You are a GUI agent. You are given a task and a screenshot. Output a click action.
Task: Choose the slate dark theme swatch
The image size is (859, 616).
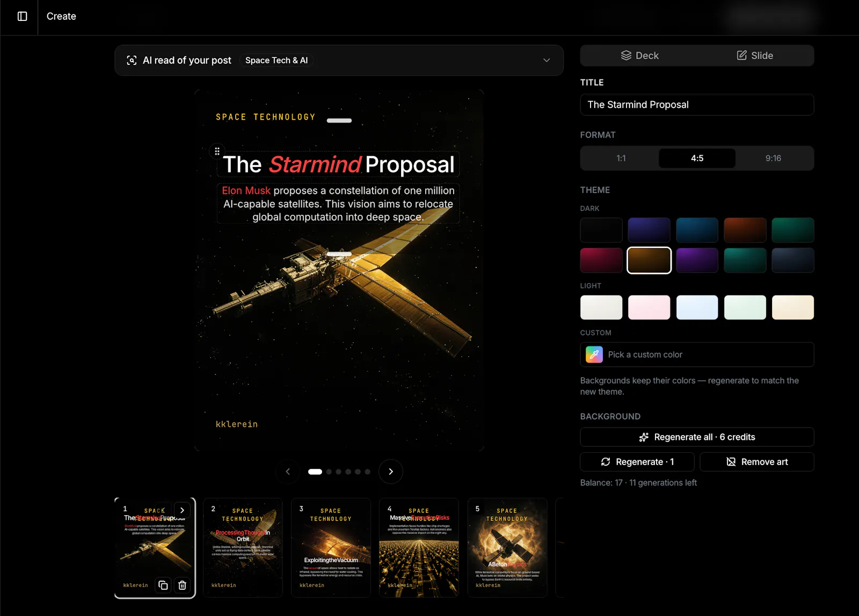[793, 260]
